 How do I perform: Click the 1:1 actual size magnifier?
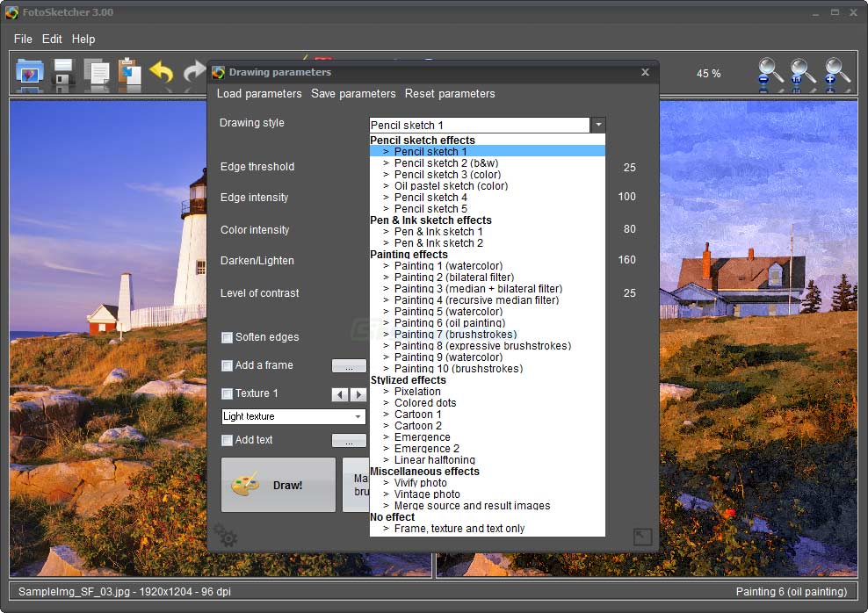click(803, 74)
